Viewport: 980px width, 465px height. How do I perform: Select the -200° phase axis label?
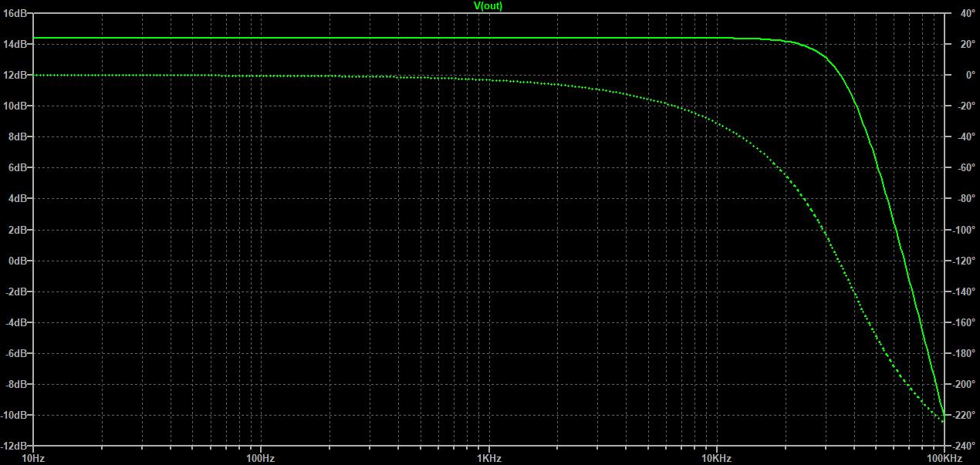click(x=965, y=384)
